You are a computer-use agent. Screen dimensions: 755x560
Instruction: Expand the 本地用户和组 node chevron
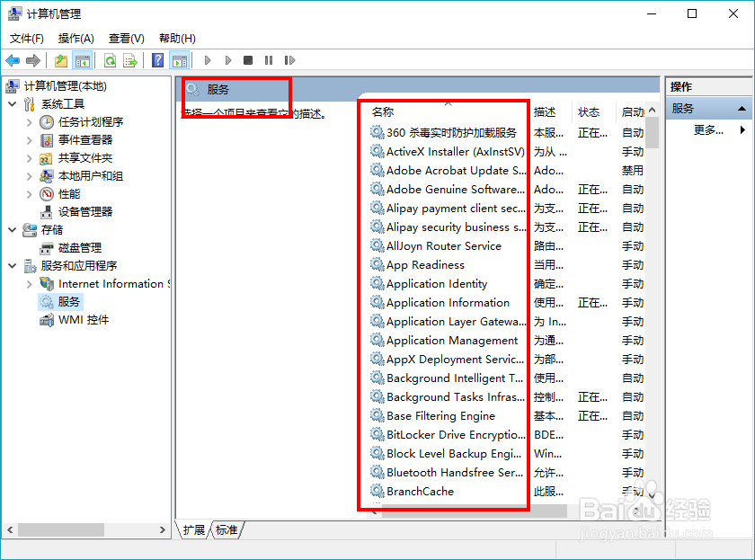coord(30,176)
